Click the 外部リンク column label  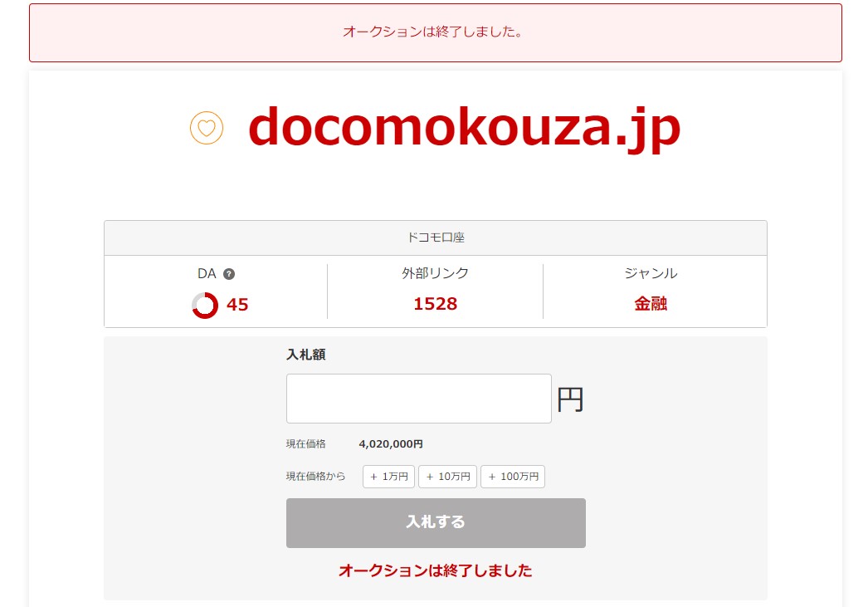coord(435,273)
